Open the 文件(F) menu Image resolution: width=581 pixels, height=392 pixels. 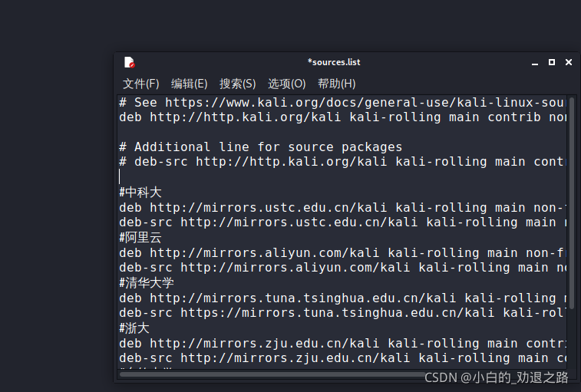140,84
